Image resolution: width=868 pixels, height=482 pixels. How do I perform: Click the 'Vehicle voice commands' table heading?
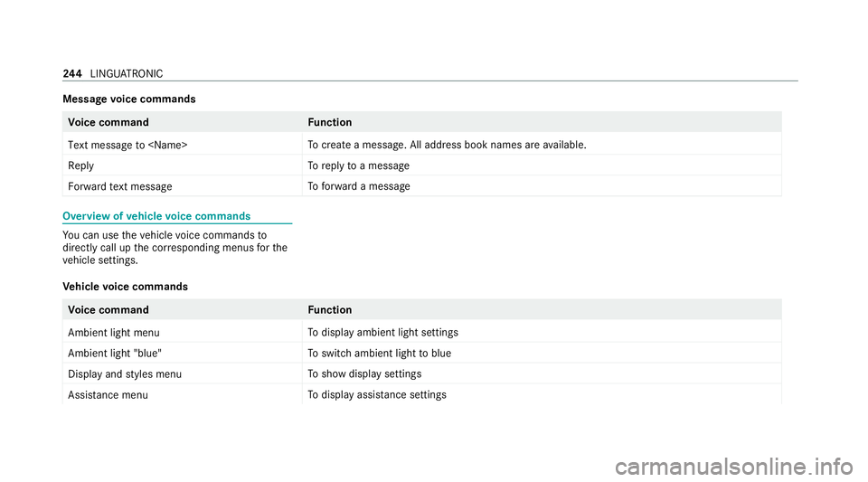click(x=126, y=287)
